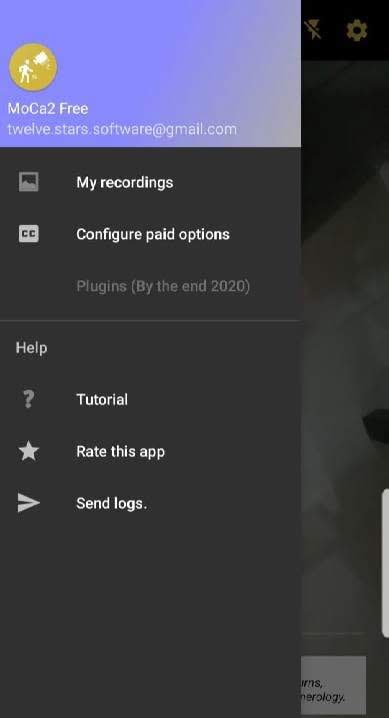The image size is (389, 718).
Task: Choose Rate this app
Action: (150, 451)
